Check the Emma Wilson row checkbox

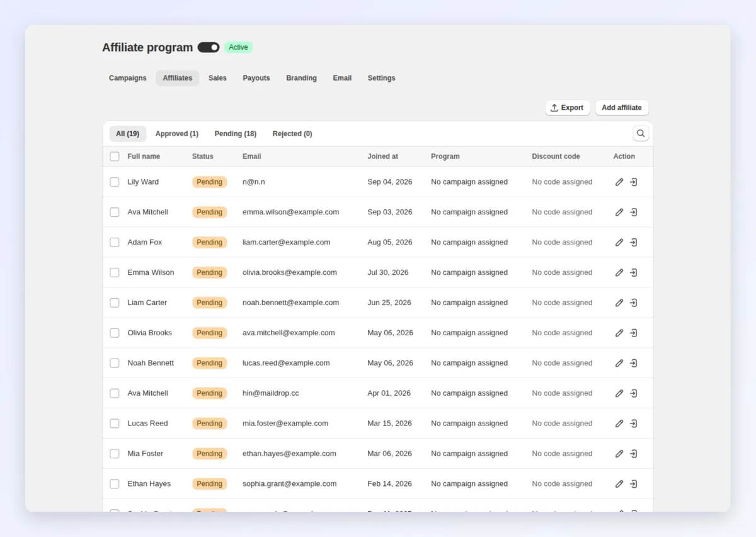[x=115, y=273]
